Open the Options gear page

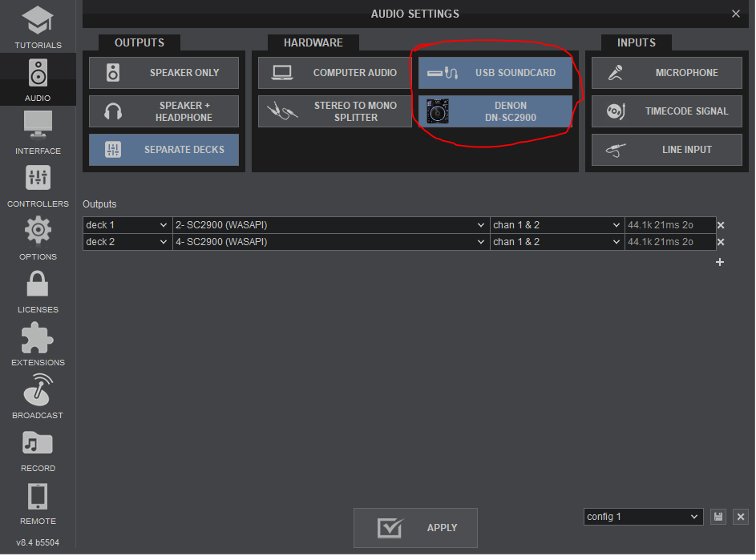coord(38,239)
